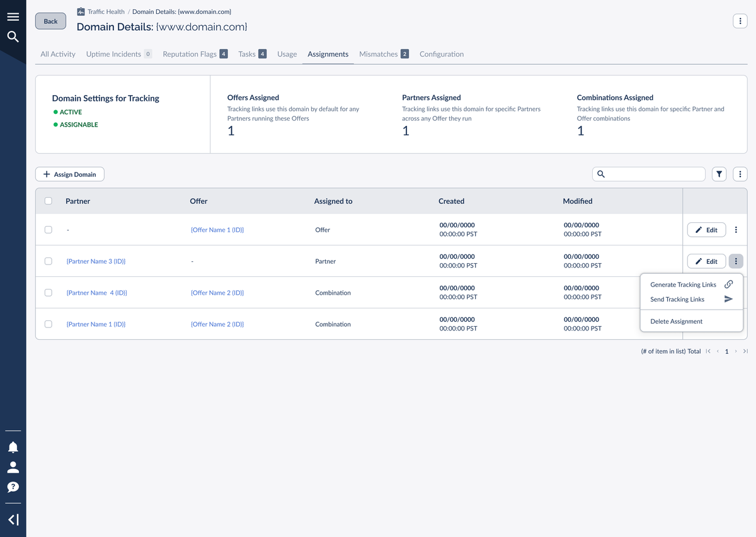
Task: Check the Offer Name 1 row checkbox
Action: point(49,230)
